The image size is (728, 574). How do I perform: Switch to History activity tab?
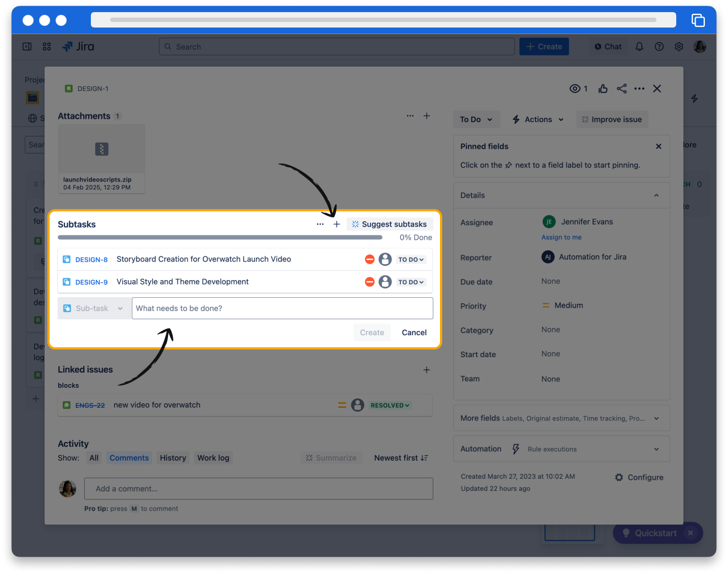tap(173, 458)
